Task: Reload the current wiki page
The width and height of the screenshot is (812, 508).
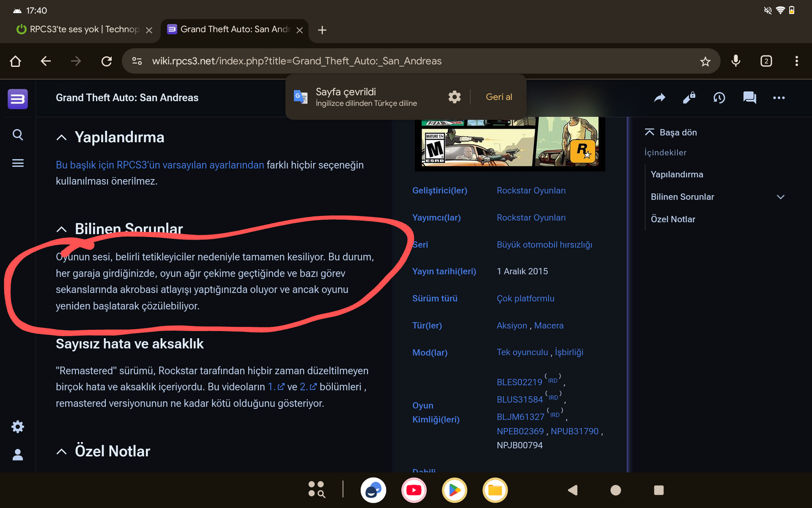Action: 107,61
